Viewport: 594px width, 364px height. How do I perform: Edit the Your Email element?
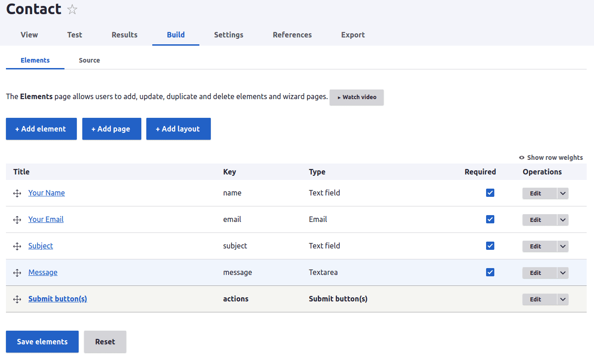click(x=540, y=220)
